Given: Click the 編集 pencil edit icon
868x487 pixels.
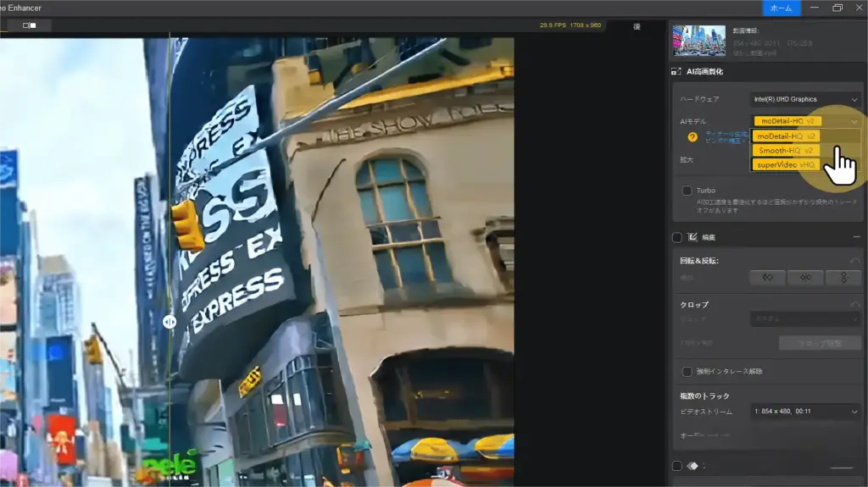Looking at the screenshot, I should pyautogui.click(x=692, y=237).
